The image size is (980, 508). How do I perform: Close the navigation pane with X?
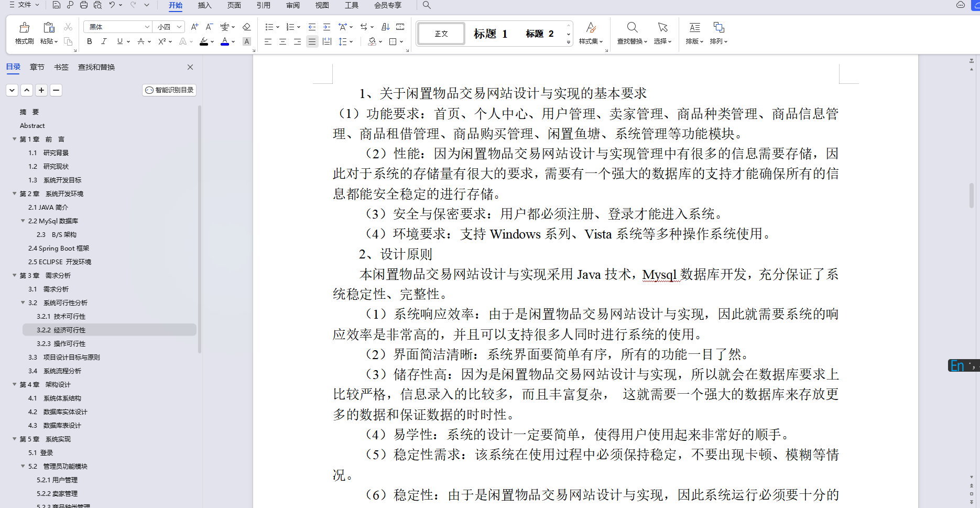[x=190, y=67]
